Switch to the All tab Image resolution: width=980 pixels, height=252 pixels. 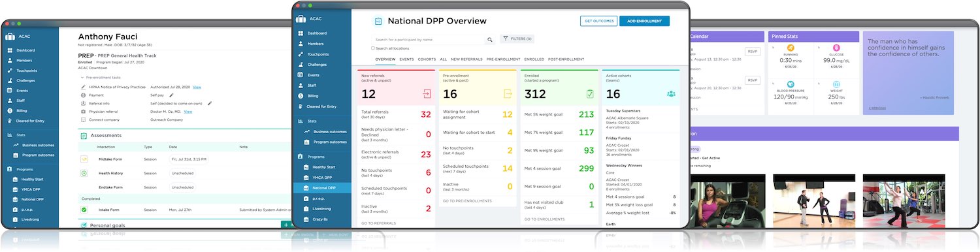coord(444,59)
